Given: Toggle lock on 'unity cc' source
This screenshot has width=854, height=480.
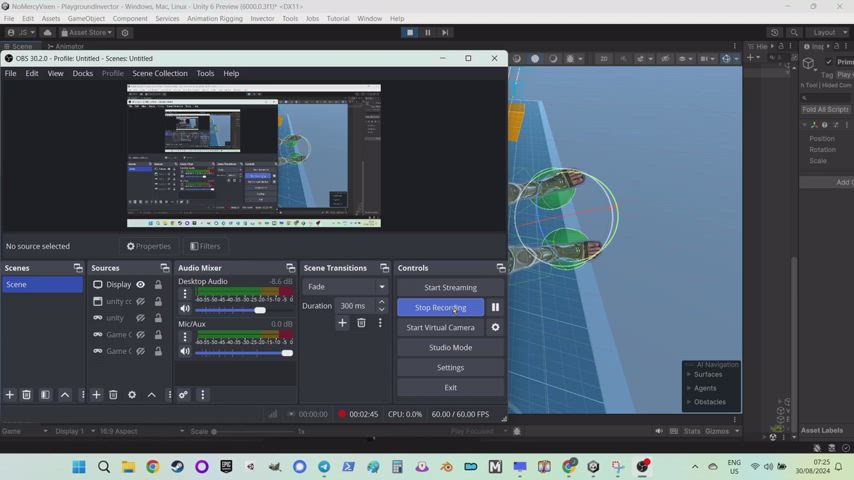Looking at the screenshot, I should [158, 301].
